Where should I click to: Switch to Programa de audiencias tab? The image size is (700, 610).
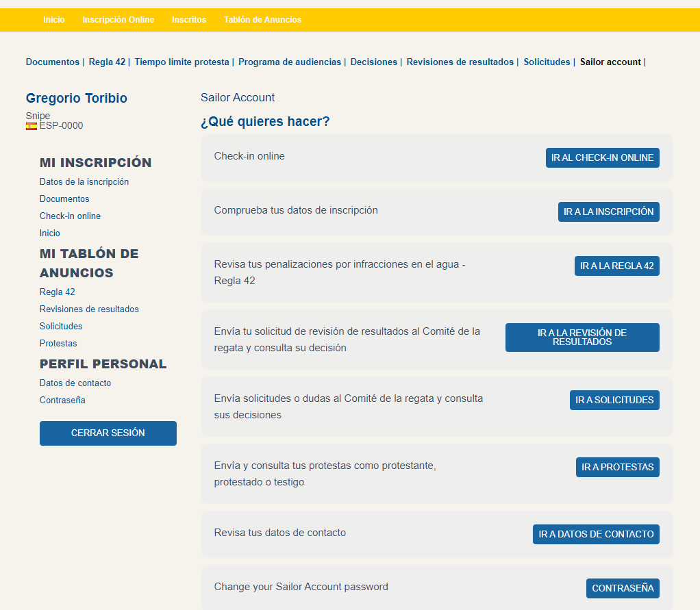(x=289, y=62)
